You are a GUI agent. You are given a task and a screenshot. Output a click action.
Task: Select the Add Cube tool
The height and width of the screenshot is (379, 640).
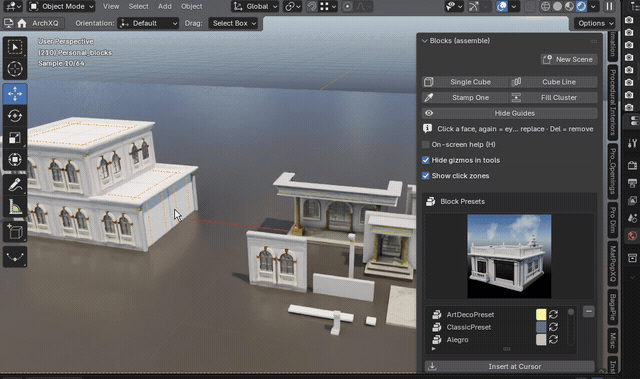pyautogui.click(x=15, y=232)
